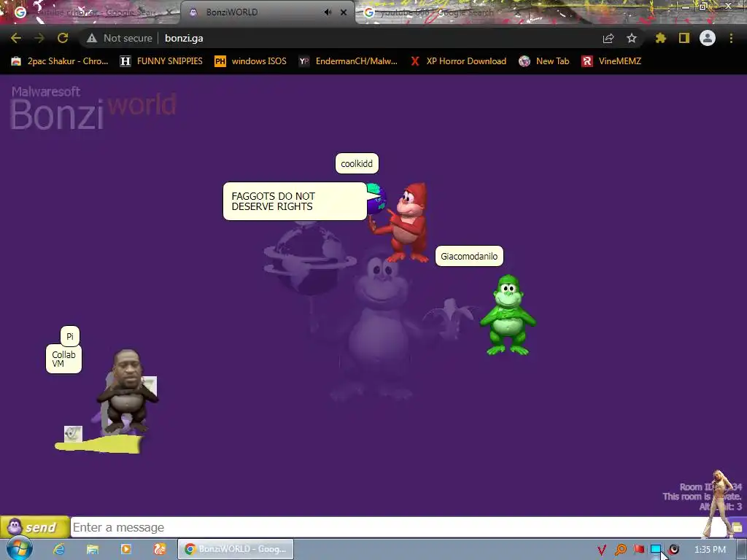
Task: Click the red Bonzi character coolkidd
Action: click(407, 223)
